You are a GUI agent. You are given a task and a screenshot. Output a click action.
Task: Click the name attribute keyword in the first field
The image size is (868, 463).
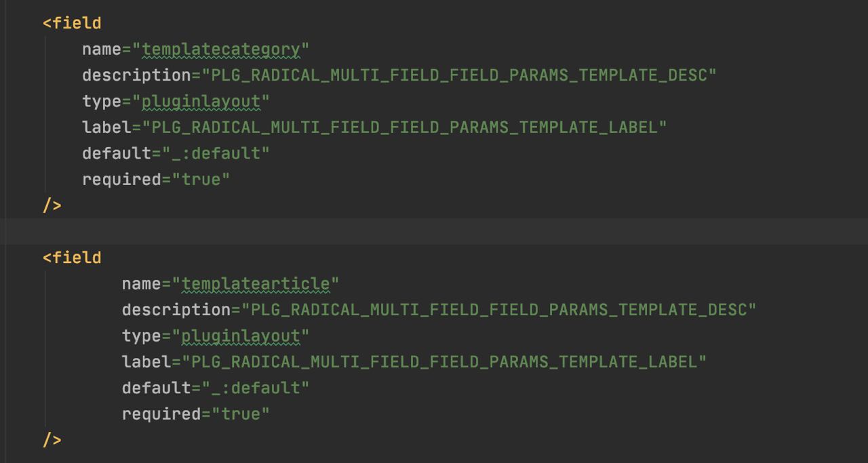pos(101,49)
